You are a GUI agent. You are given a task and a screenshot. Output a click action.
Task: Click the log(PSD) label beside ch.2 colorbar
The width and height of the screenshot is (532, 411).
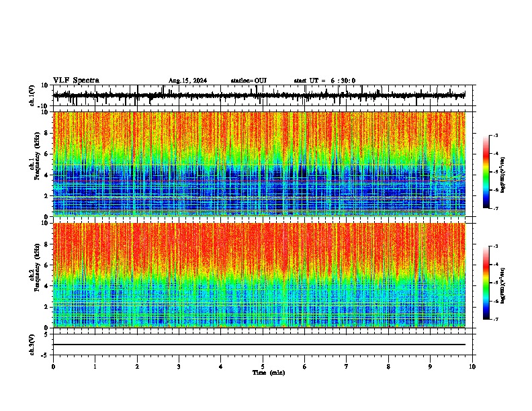503,285
